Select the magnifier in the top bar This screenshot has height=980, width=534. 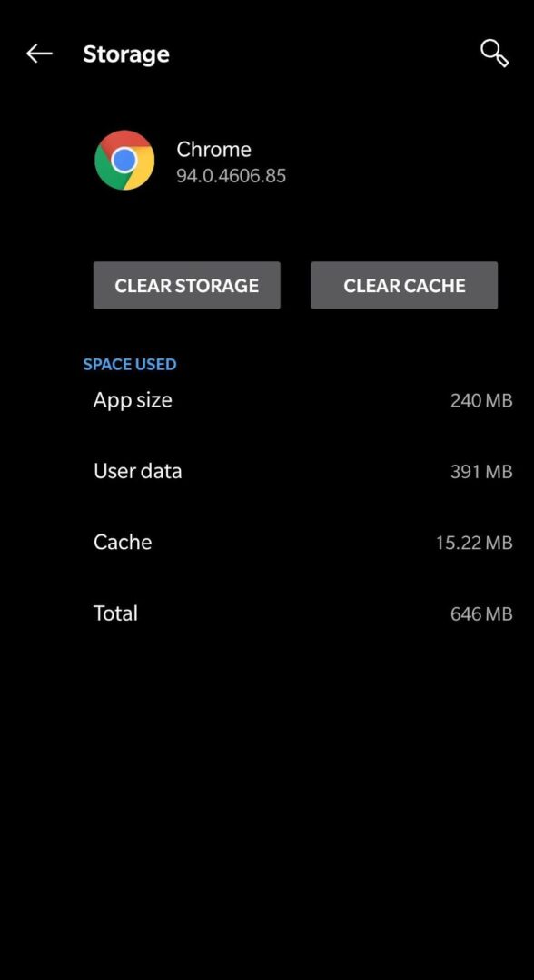click(x=495, y=54)
